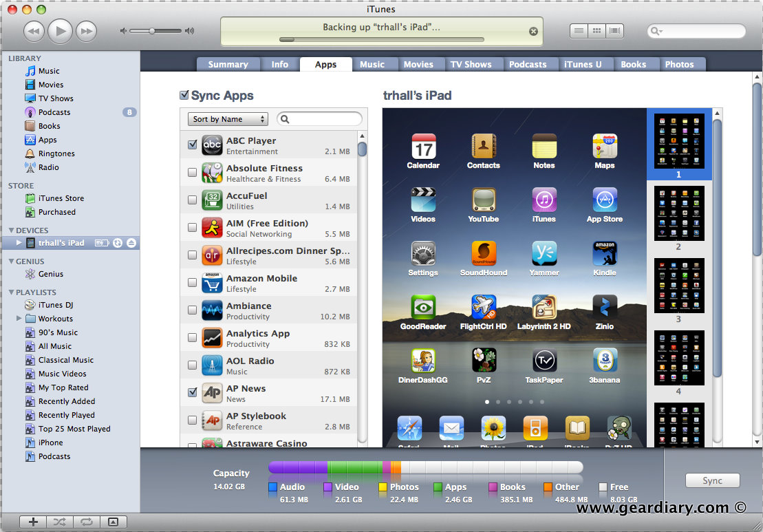Adjust the volume slider knob
Screen dimensions: 763x532
152,31
